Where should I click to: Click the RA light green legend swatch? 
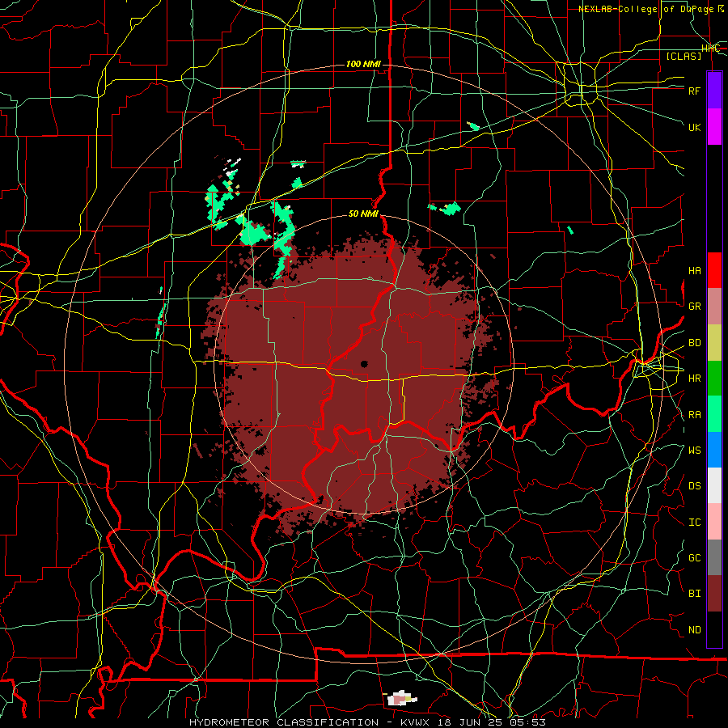click(x=714, y=414)
